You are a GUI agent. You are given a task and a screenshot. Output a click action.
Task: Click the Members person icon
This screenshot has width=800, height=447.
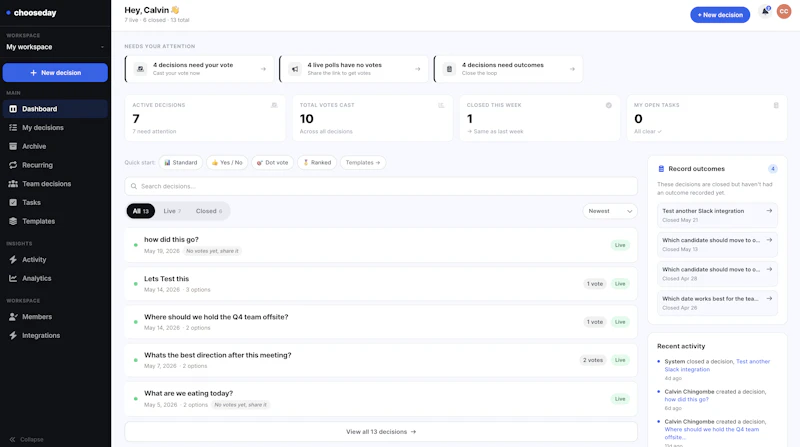[x=13, y=317]
